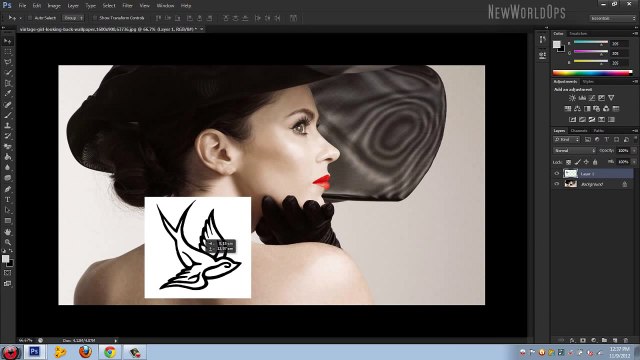Select the Zoom tool
640x360 pixels.
(x=8, y=242)
